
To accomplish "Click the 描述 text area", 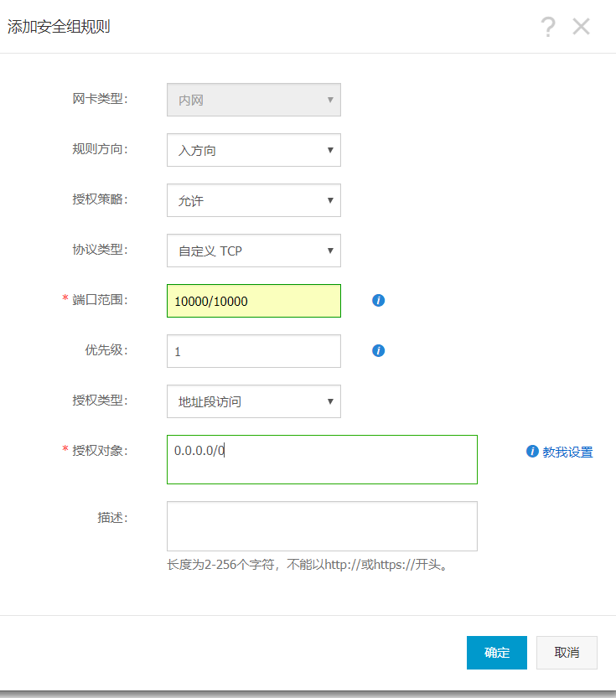I will [322, 526].
